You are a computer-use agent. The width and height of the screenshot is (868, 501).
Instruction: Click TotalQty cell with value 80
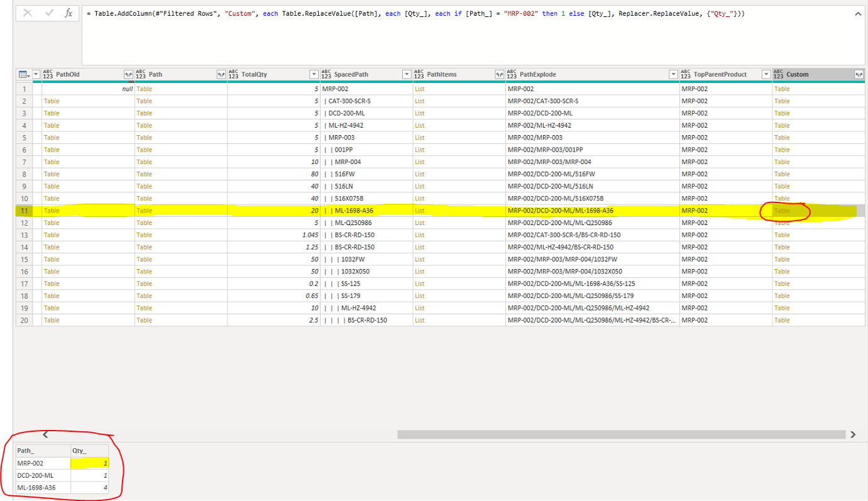coord(273,174)
